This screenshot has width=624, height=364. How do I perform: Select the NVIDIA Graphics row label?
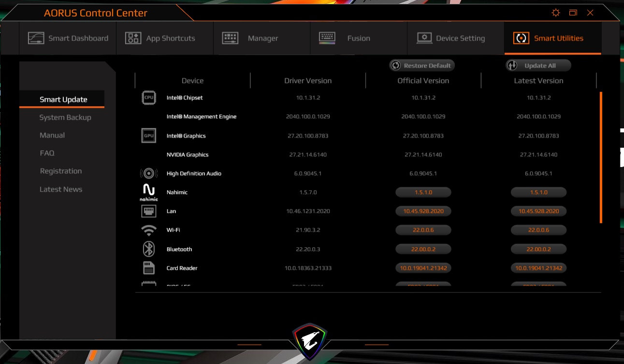click(x=188, y=154)
